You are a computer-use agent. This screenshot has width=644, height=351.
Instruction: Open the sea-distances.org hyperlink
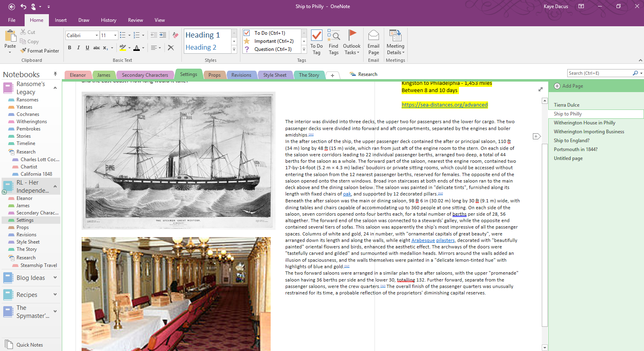click(444, 105)
